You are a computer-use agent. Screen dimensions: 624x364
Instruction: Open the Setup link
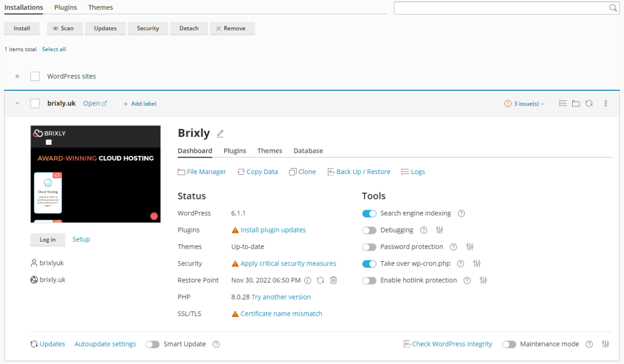[x=81, y=239]
